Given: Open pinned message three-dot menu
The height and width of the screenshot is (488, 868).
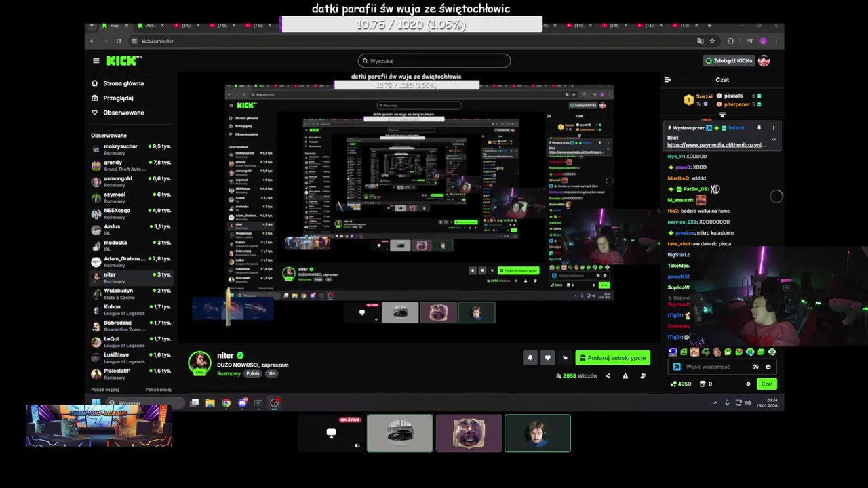Looking at the screenshot, I should click(x=773, y=128).
